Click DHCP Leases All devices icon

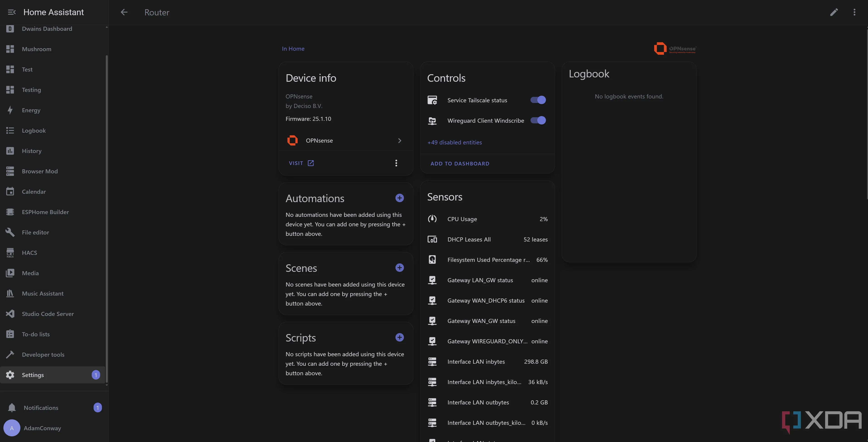[x=432, y=239]
